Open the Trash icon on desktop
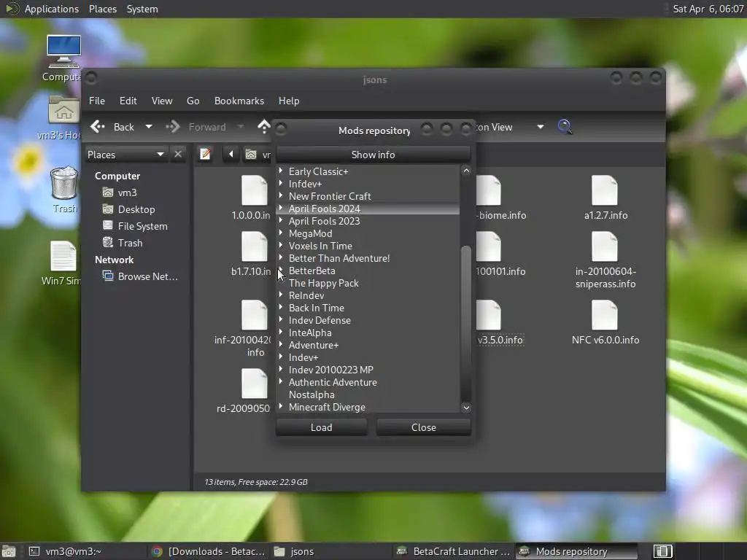 coord(64,183)
